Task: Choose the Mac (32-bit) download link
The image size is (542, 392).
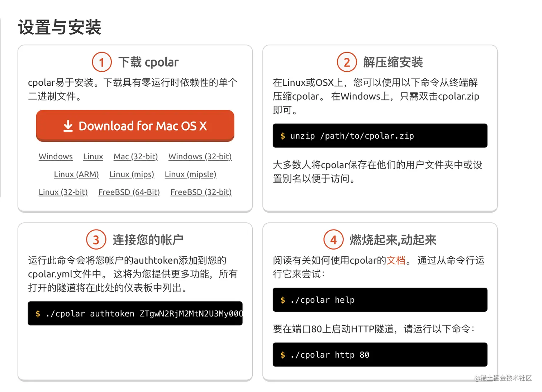Action: click(x=136, y=157)
